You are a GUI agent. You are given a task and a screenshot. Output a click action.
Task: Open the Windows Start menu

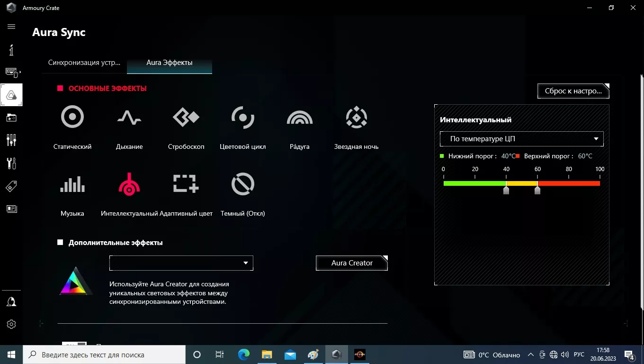point(11,355)
